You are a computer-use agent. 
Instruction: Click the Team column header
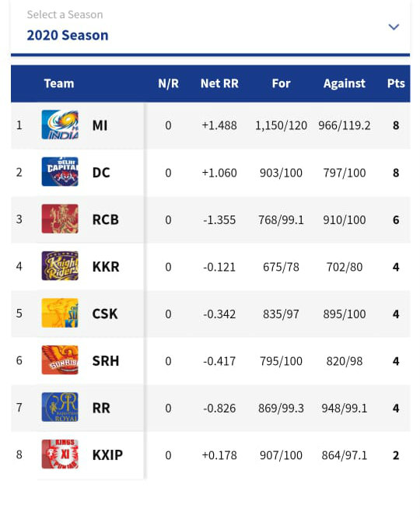59,83
